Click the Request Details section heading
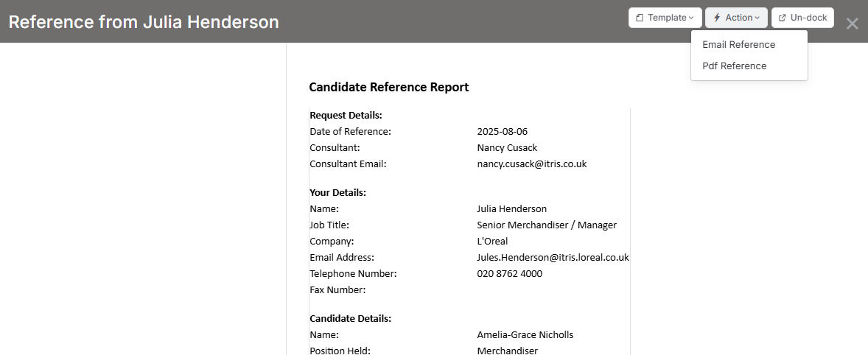 [x=346, y=116]
